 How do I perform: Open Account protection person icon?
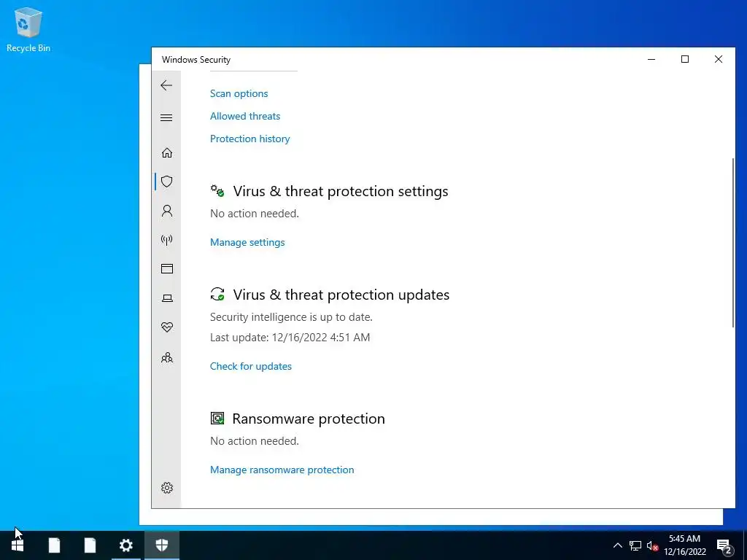167,211
